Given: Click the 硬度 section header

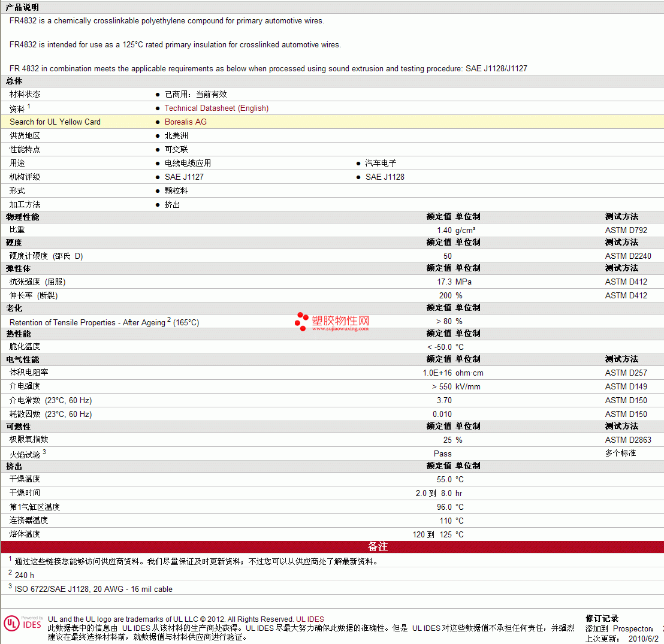Looking at the screenshot, I should [x=14, y=243].
